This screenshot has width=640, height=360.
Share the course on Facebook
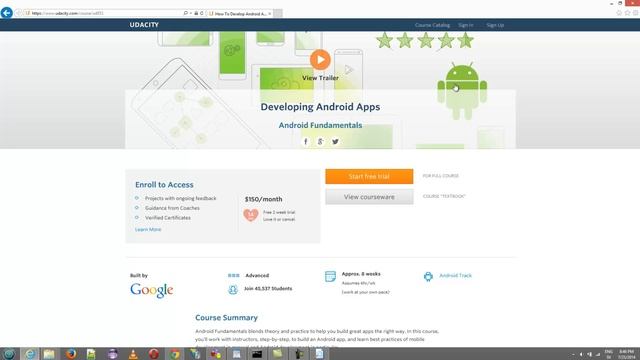[305, 142]
